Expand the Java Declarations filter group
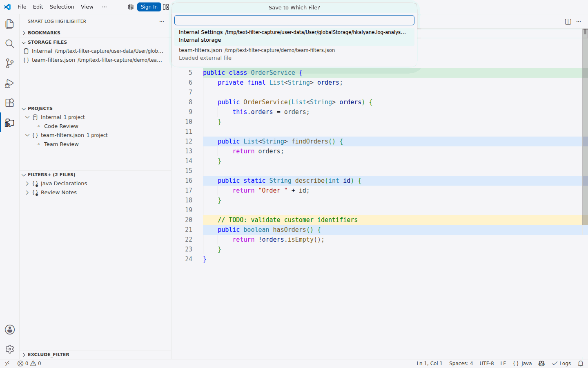Image resolution: width=588 pixels, height=368 pixels. tap(27, 184)
